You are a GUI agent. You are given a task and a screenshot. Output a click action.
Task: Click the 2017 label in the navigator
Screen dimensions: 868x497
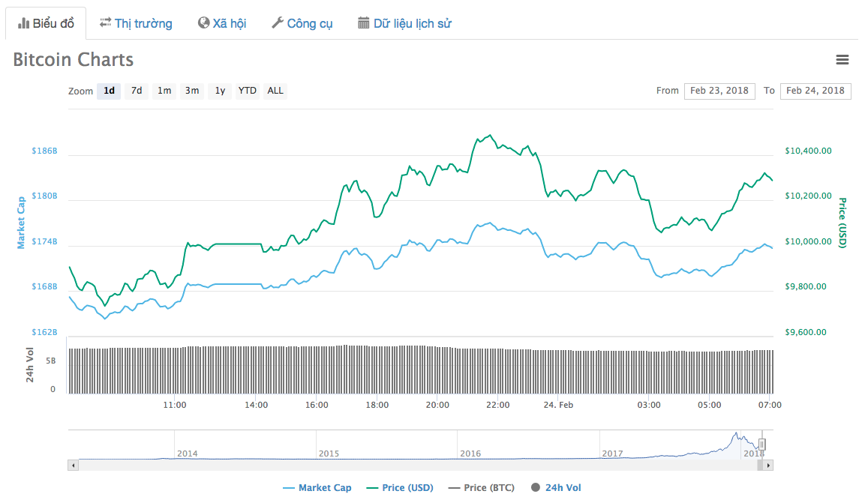click(x=612, y=454)
